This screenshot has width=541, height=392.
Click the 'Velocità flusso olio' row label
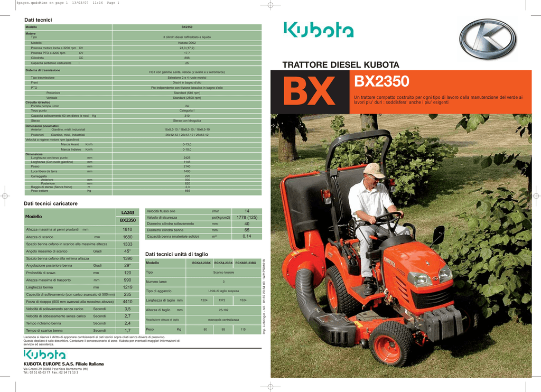(x=161, y=211)
